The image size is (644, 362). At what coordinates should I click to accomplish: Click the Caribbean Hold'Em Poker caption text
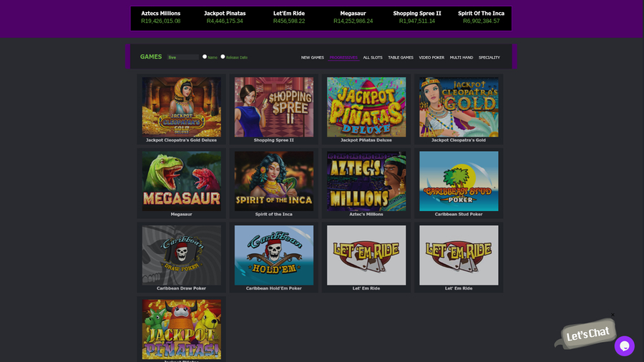point(274,288)
